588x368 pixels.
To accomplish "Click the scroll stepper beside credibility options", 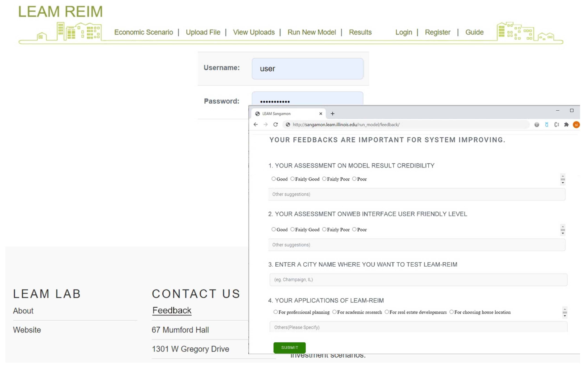I will 563,180.
